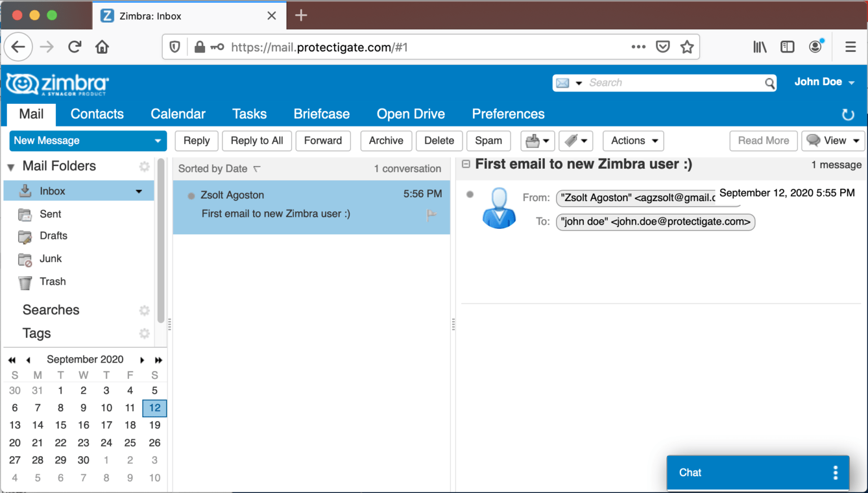Open the John Doe account menu
Image resolution: width=868 pixels, height=493 pixels.
(x=824, y=82)
